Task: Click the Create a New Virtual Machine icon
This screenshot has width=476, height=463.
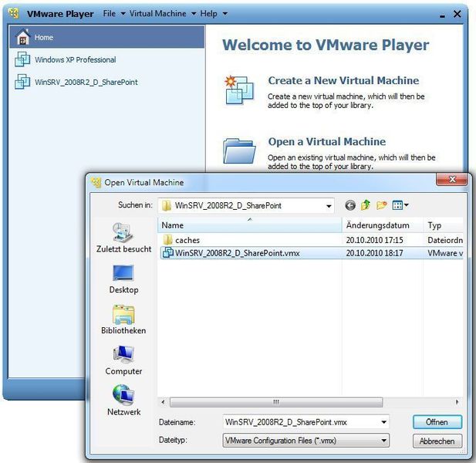Action: [239, 90]
